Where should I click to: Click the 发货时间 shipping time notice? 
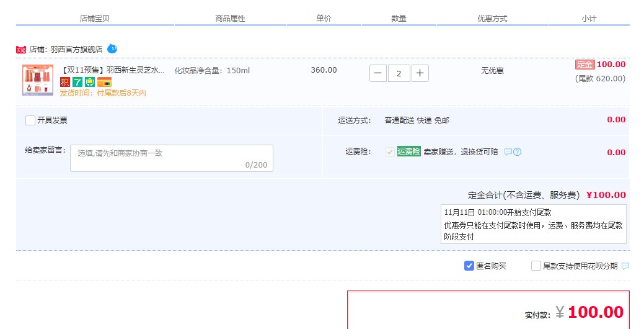[103, 93]
